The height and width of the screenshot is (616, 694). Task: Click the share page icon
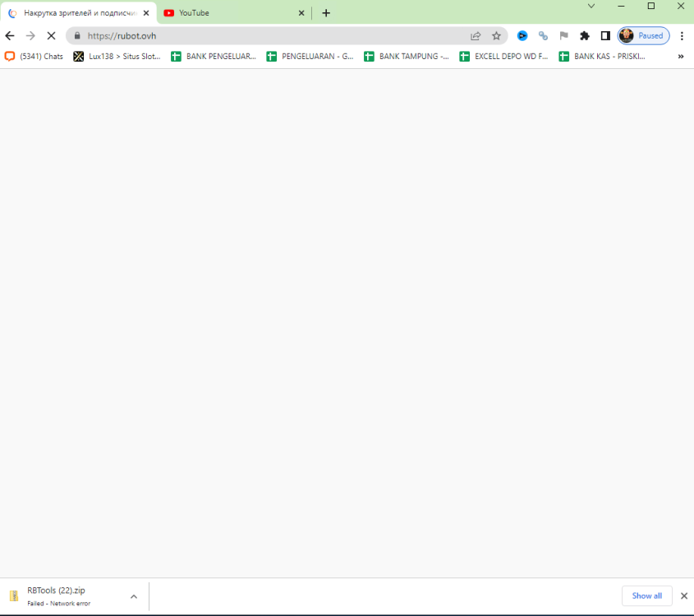coord(476,36)
